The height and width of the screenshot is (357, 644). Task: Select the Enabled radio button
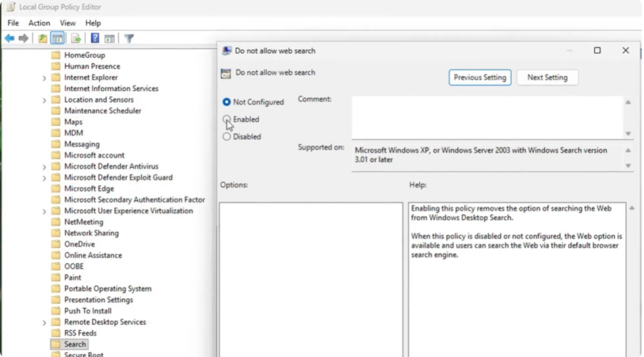click(x=226, y=119)
